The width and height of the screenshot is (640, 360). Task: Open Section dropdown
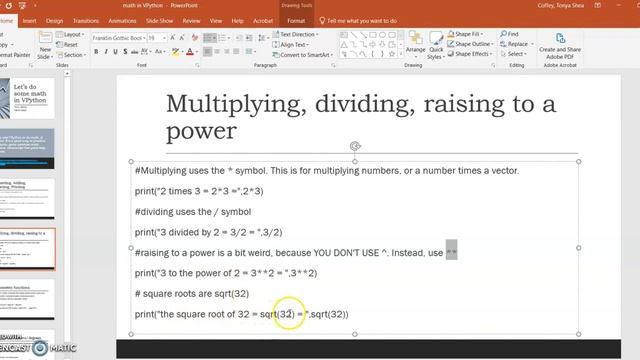pyautogui.click(x=71, y=55)
